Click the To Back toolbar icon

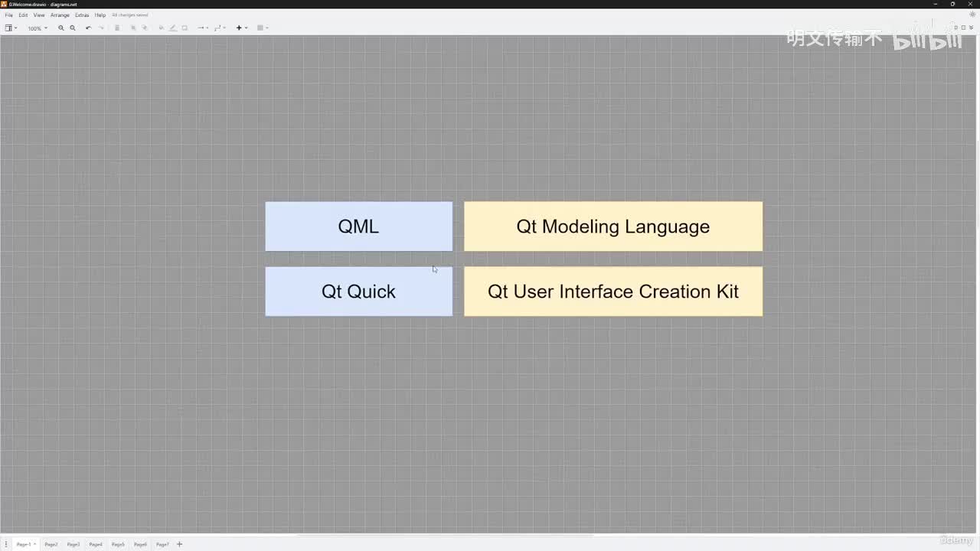(x=145, y=28)
